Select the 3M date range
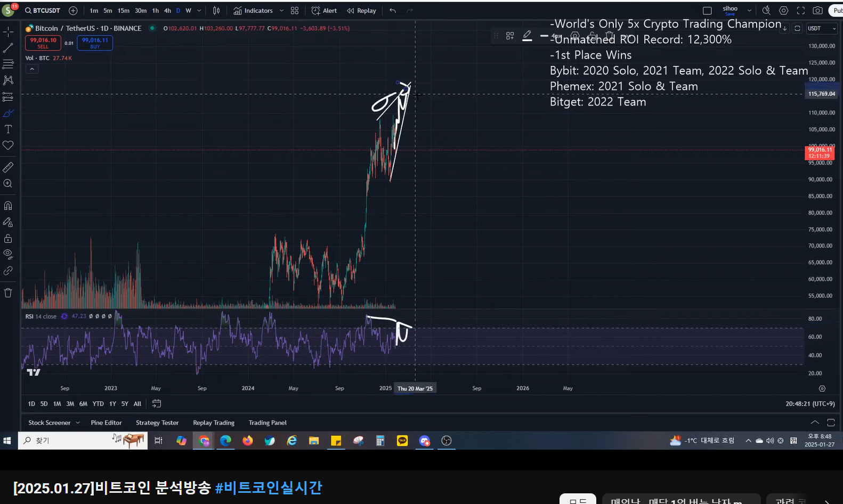 (x=70, y=404)
